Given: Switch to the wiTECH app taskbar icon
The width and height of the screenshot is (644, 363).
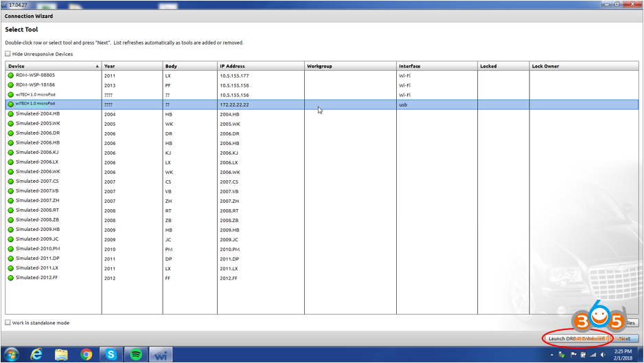Looking at the screenshot, I should click(161, 354).
